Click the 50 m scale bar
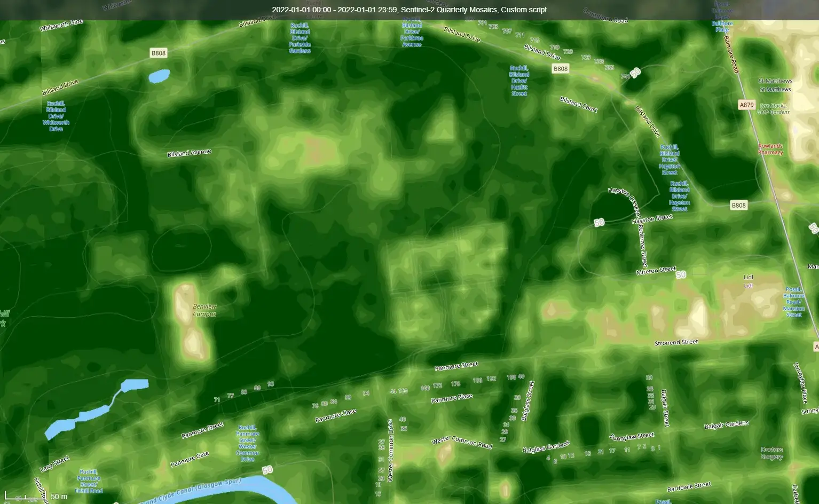Screen dimensions: 819x504 pyautogui.click(x=37, y=496)
